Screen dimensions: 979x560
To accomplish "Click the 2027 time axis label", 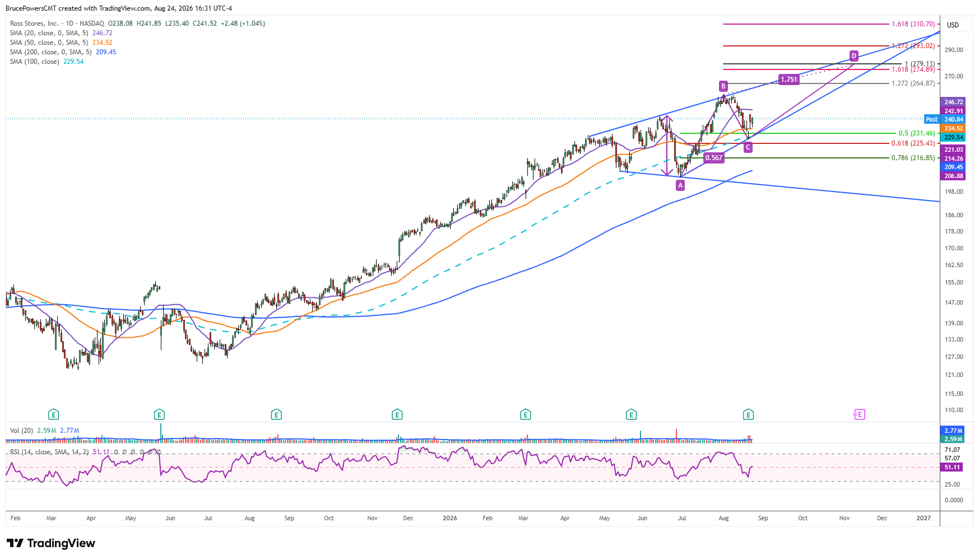I will click(924, 518).
